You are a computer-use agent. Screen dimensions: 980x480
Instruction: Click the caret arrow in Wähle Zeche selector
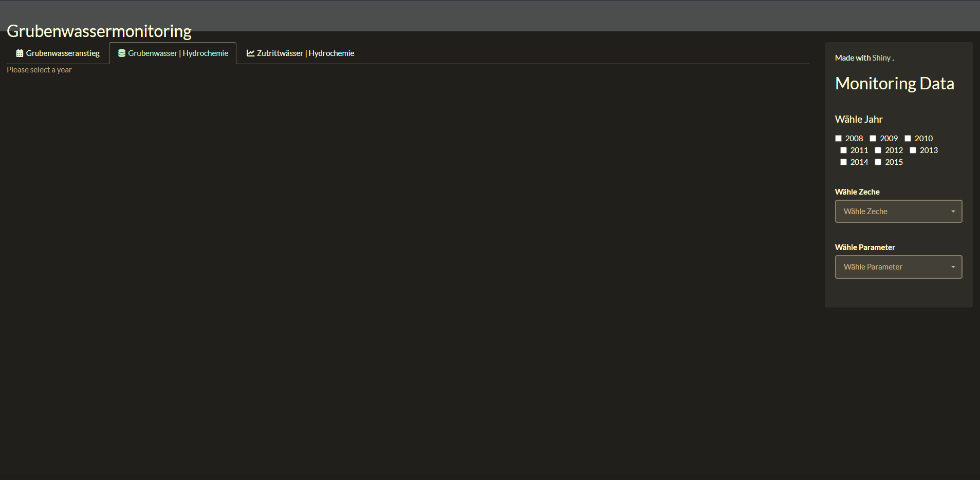pos(953,212)
